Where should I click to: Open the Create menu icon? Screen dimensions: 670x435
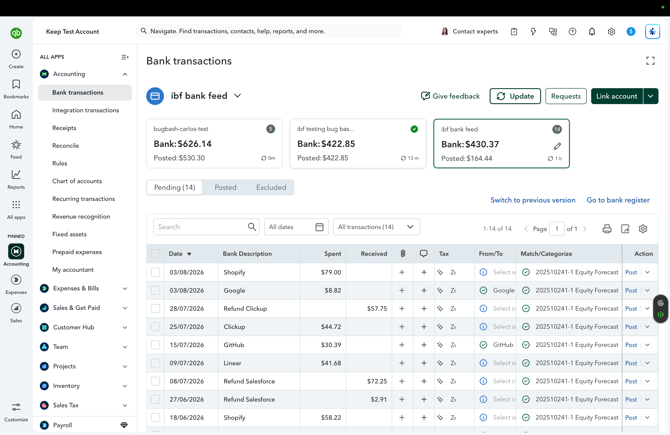pyautogui.click(x=16, y=54)
